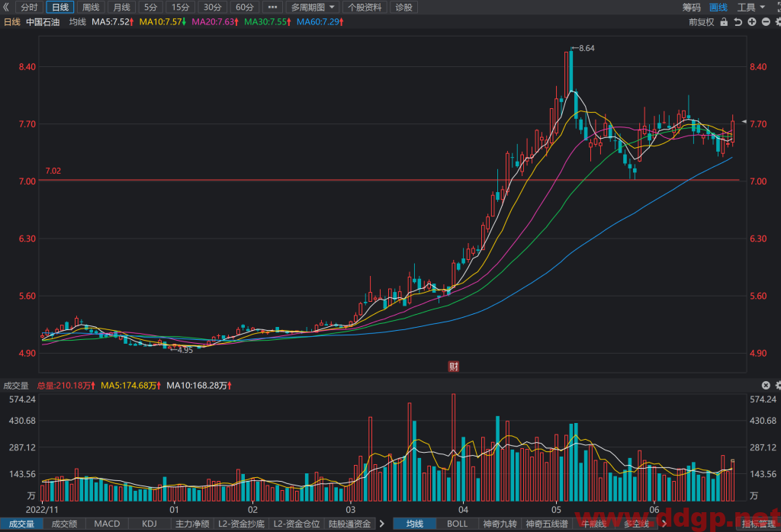Switch to 分时 intraday view
Viewport: 781px width, 532px height.
tap(30, 7)
